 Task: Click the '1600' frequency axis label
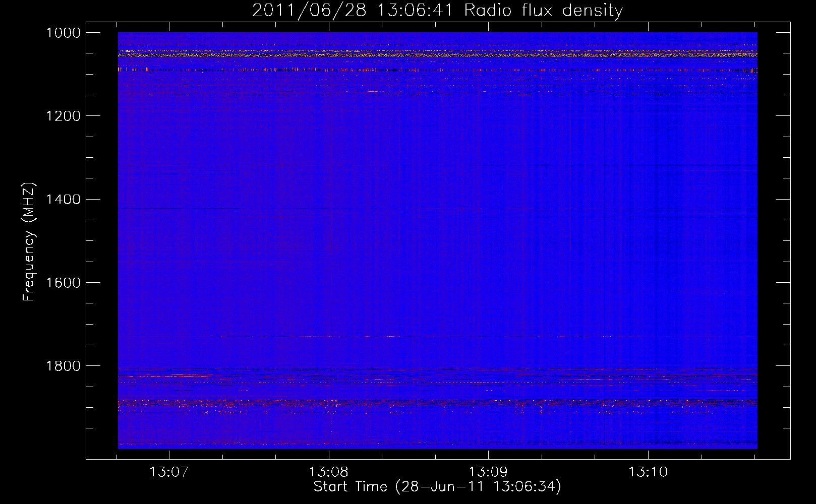63,282
